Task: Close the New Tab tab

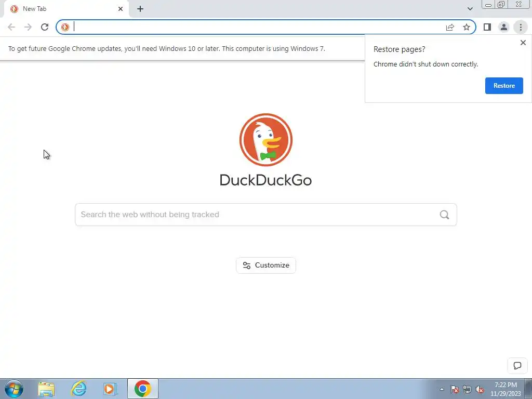Action: pos(121,9)
